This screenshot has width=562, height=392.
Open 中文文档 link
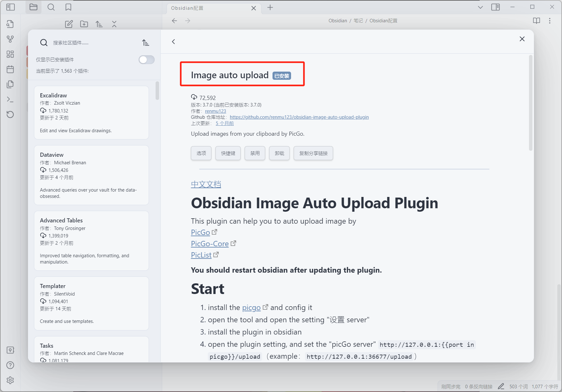206,184
